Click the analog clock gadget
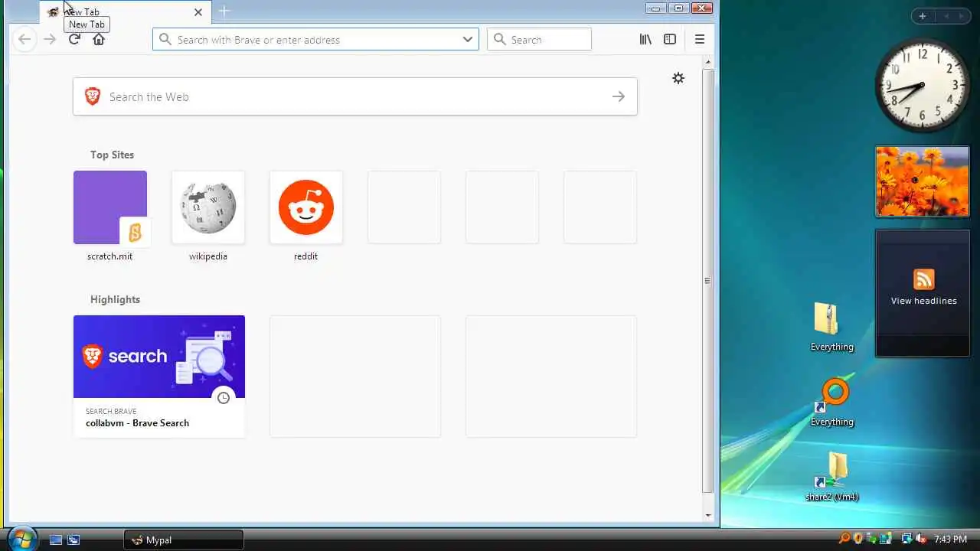 pyautogui.click(x=923, y=86)
